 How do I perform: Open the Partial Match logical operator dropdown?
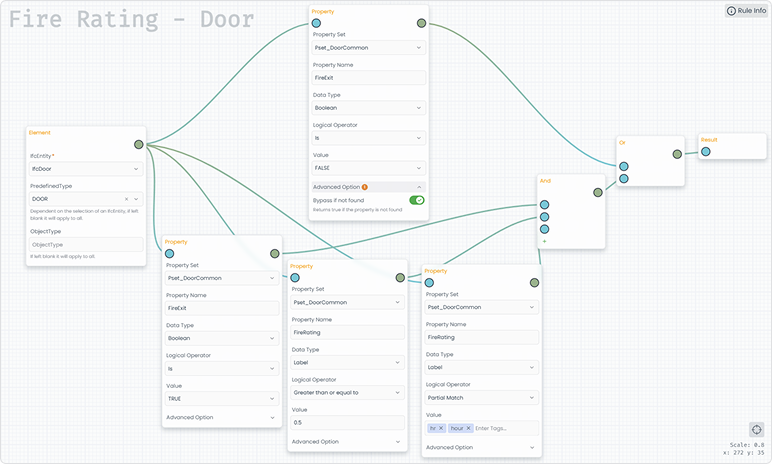coord(481,398)
